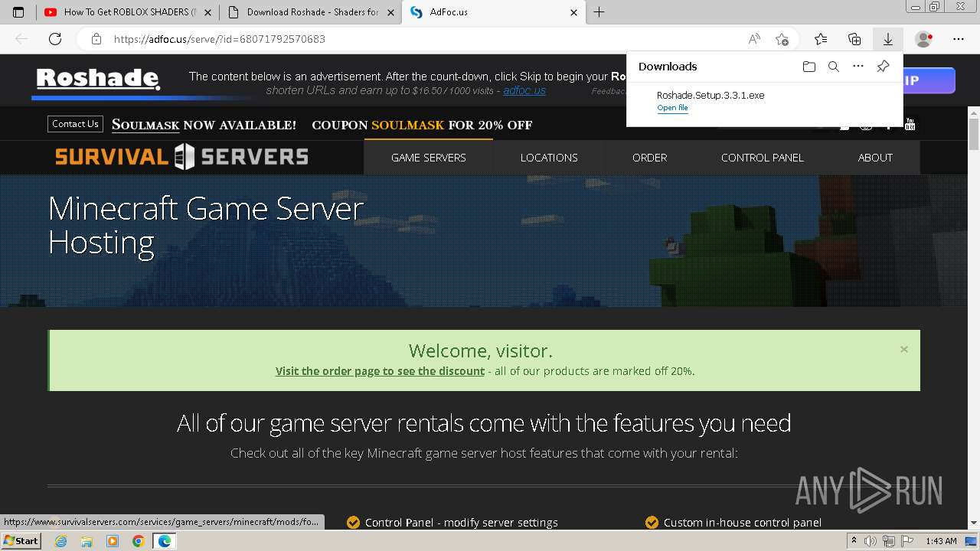Image resolution: width=980 pixels, height=551 pixels.
Task: Dismiss the Welcome visitor banner
Action: point(904,349)
